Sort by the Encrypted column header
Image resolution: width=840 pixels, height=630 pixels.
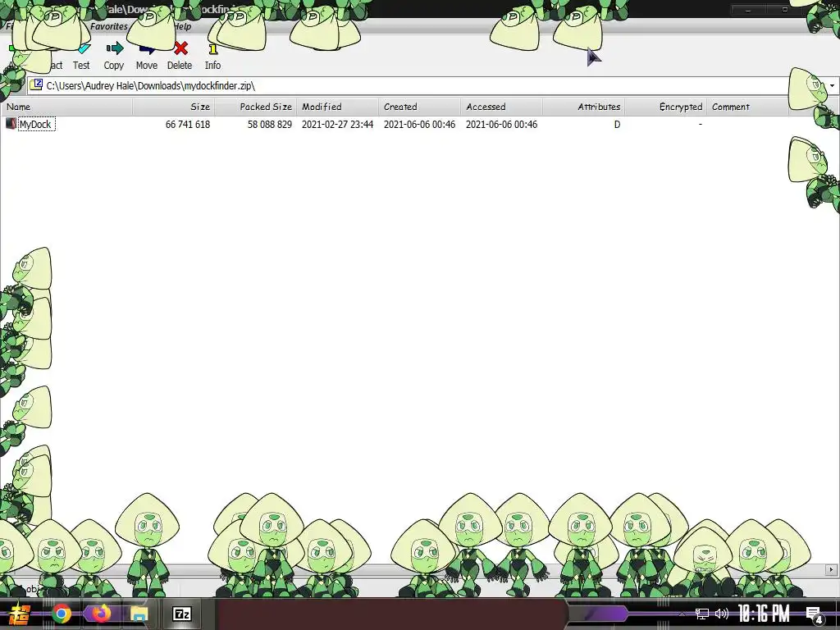point(665,107)
